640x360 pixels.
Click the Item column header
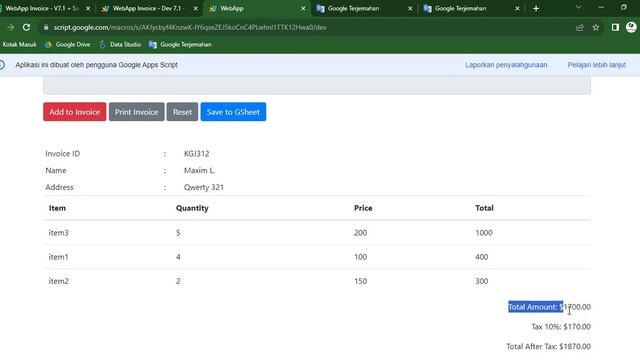pyautogui.click(x=57, y=208)
